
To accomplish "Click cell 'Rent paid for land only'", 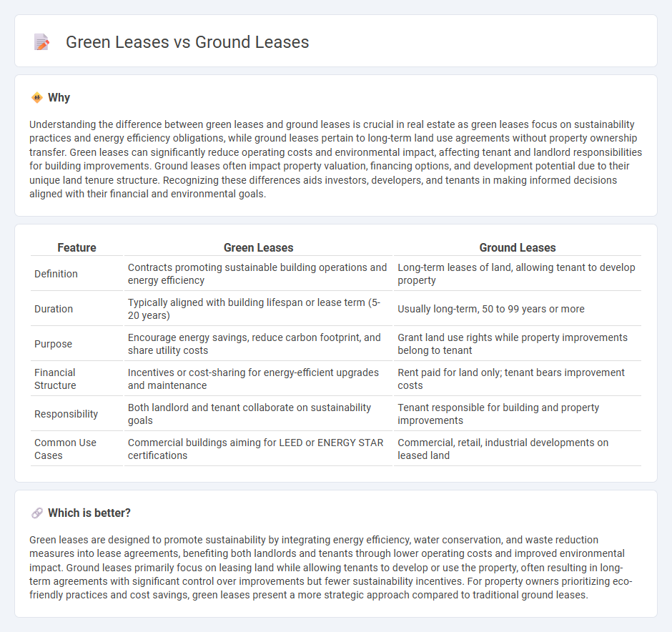I will pyautogui.click(x=518, y=379).
